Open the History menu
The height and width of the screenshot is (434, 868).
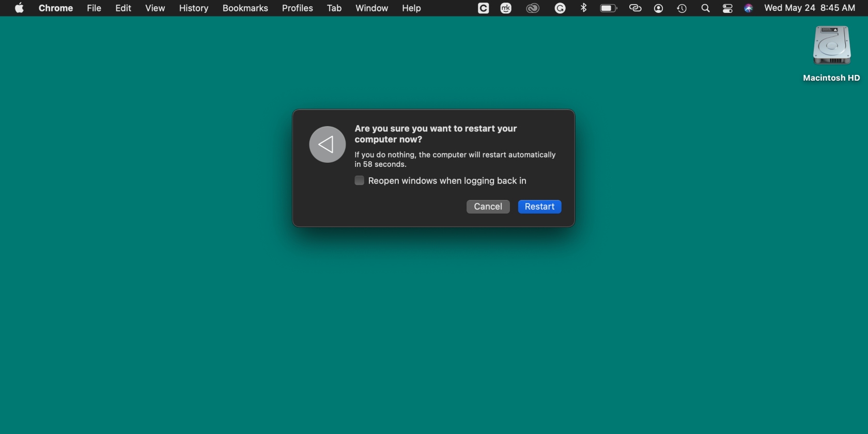click(194, 8)
